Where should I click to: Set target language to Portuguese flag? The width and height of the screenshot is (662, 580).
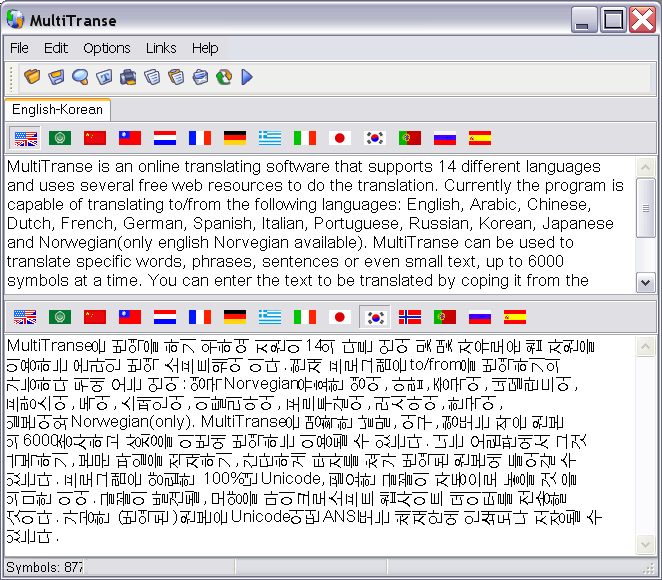(x=445, y=317)
